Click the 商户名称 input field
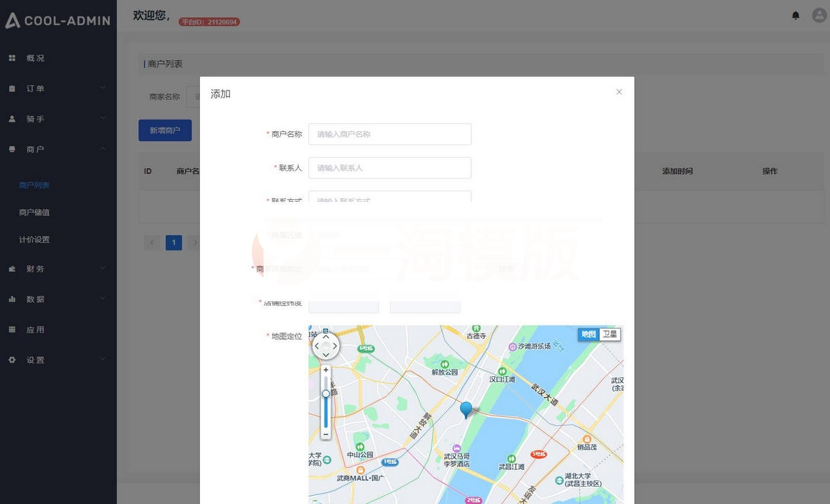Viewport: 830px width, 504px height. 389,133
